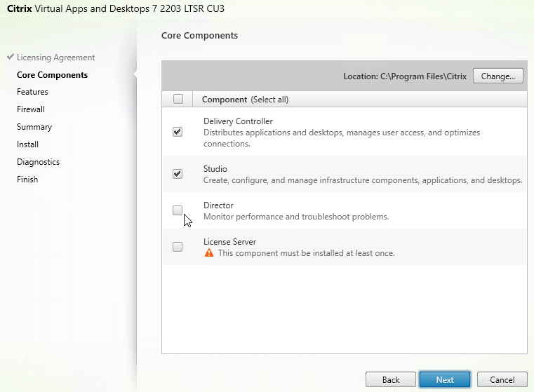Select the Install step in sidebar
The width and height of the screenshot is (534, 392).
27,144
